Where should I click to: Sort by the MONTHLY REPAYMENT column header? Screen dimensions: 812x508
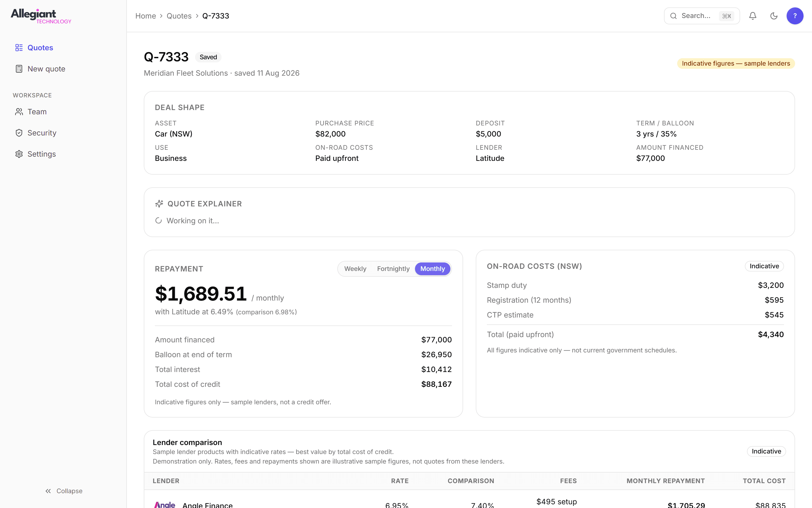[x=666, y=481]
